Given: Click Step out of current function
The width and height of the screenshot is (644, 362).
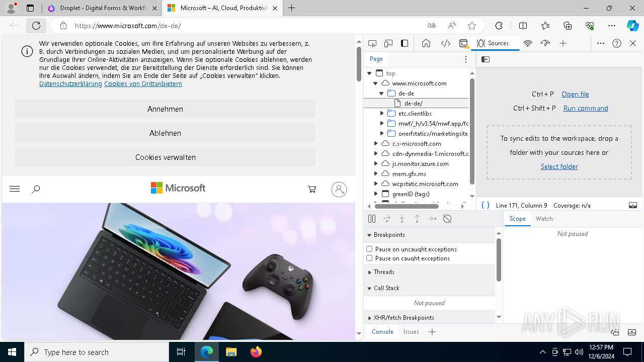Looking at the screenshot, I should [417, 219].
